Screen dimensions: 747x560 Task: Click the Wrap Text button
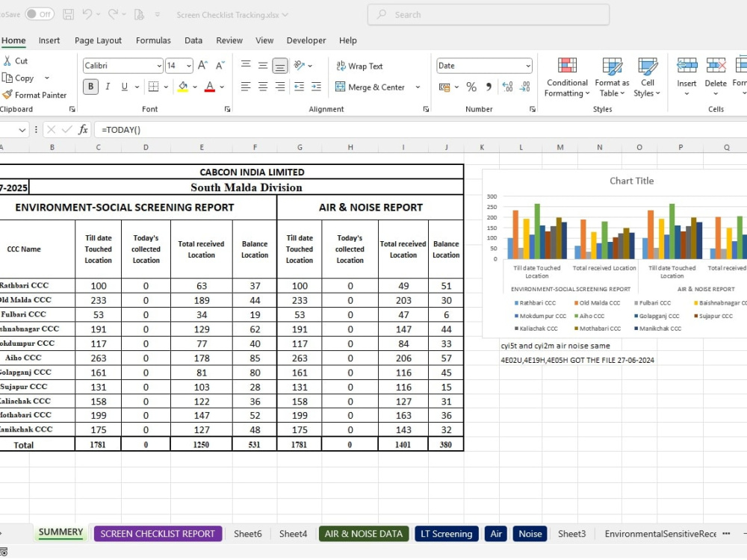tap(360, 66)
